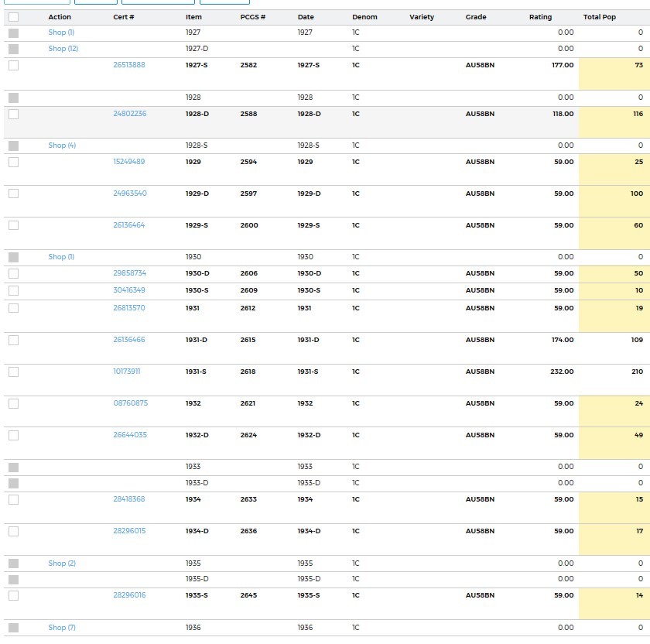This screenshot has height=644, width=650.
Task: Select the 1928-D row checkbox
Action: [x=13, y=114]
